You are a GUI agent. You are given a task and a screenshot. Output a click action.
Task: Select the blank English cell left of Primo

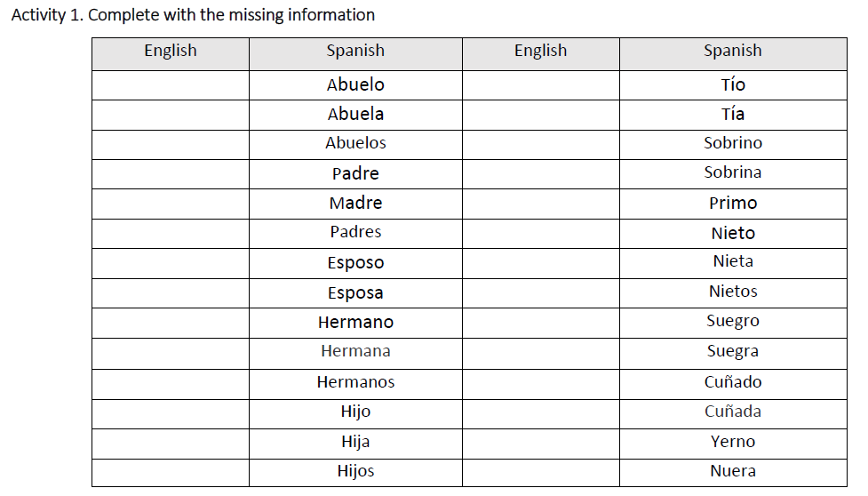(x=540, y=204)
